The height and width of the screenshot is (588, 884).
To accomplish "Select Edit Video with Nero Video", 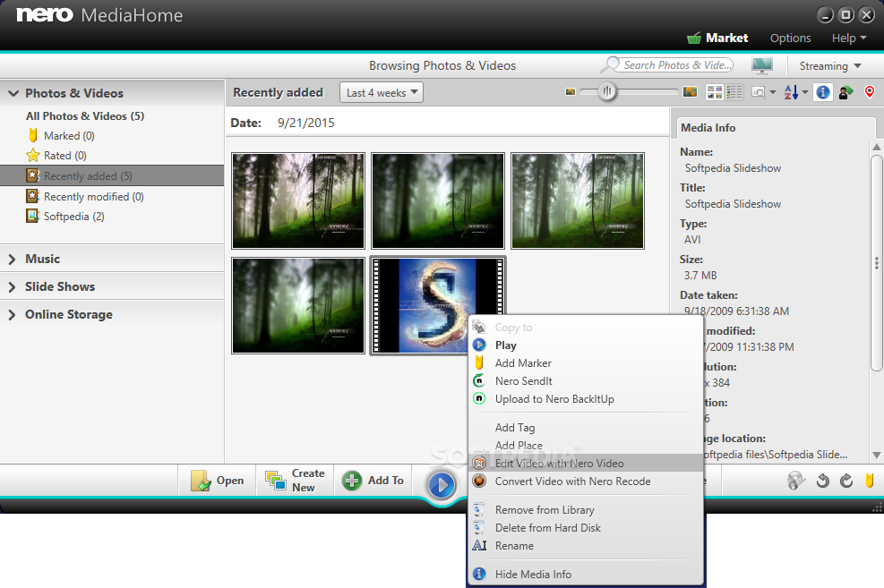I will [587, 463].
